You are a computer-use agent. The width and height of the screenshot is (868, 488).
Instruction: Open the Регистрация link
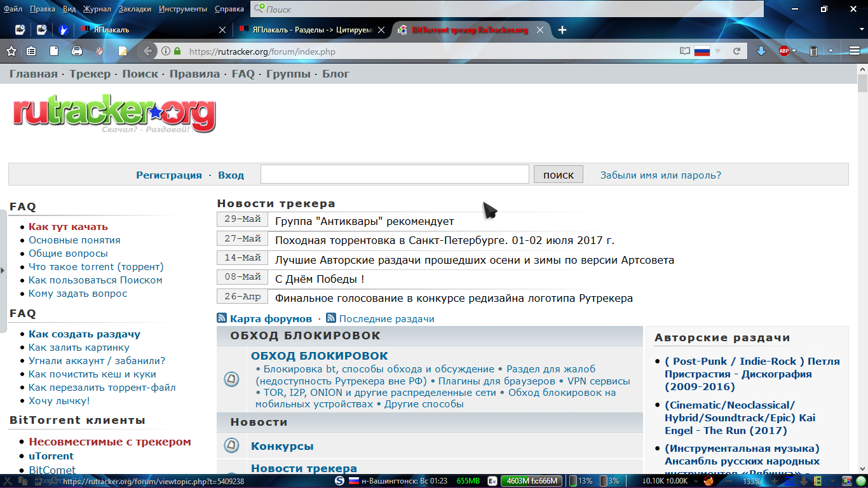169,175
